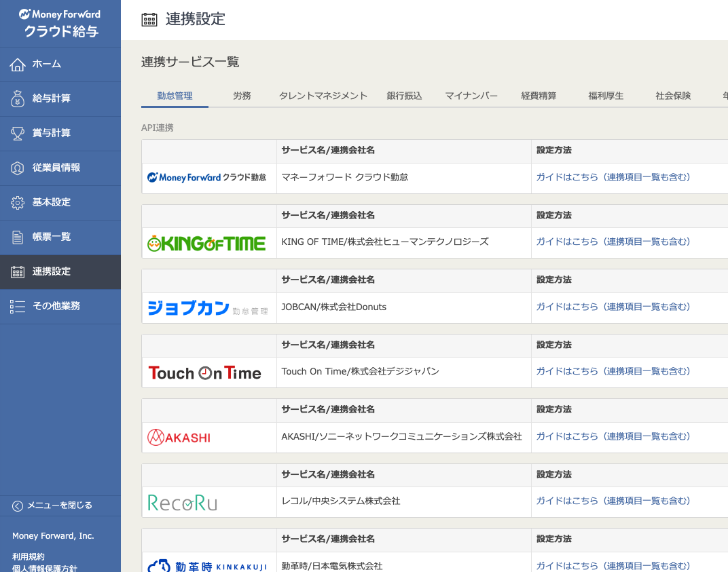This screenshot has height=572, width=728.
Task: Click the AKASHI logo
Action: click(179, 437)
